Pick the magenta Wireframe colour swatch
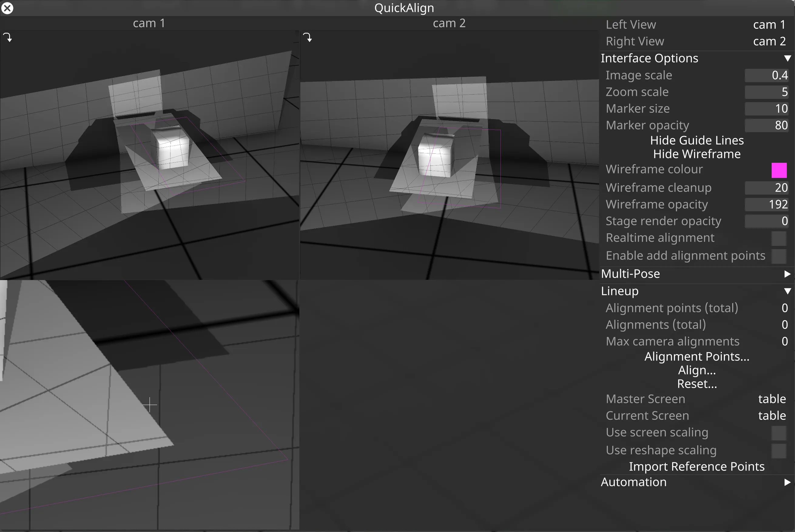 tap(779, 170)
